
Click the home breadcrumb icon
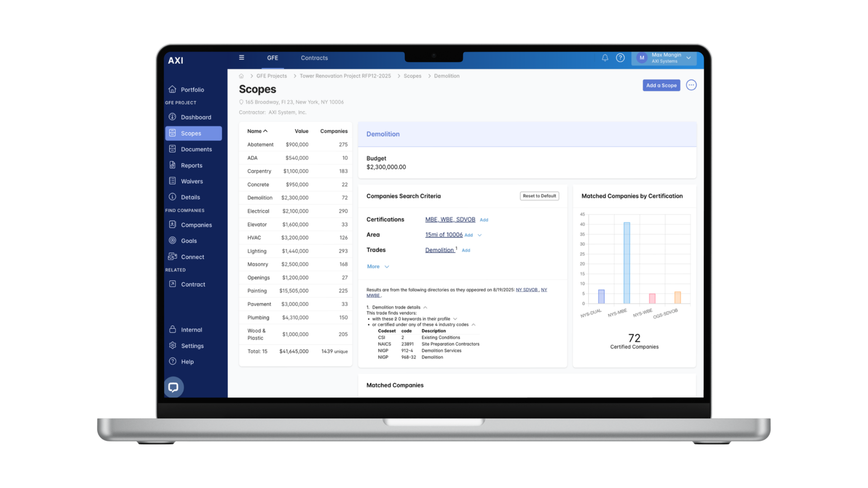241,76
